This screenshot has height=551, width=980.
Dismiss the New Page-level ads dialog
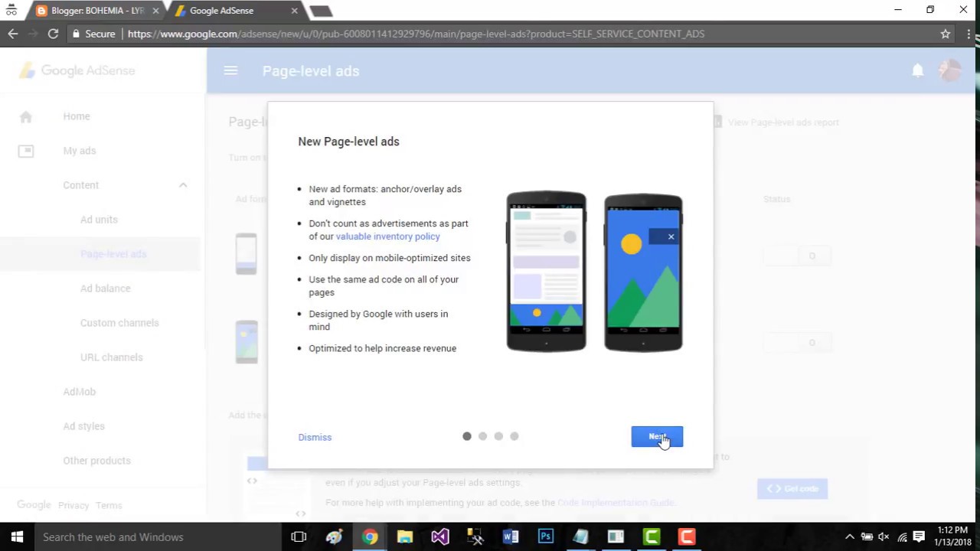pyautogui.click(x=315, y=437)
